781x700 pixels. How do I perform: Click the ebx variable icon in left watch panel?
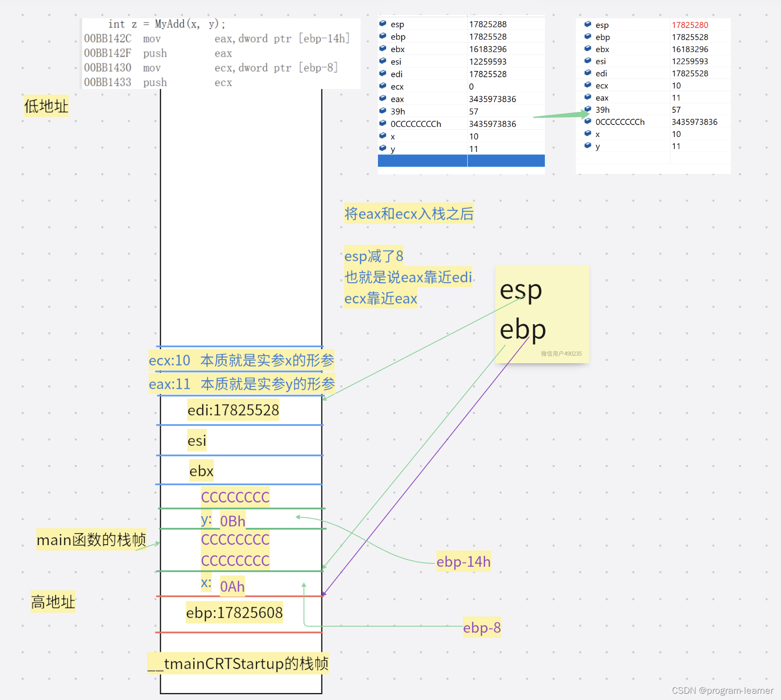tap(383, 48)
